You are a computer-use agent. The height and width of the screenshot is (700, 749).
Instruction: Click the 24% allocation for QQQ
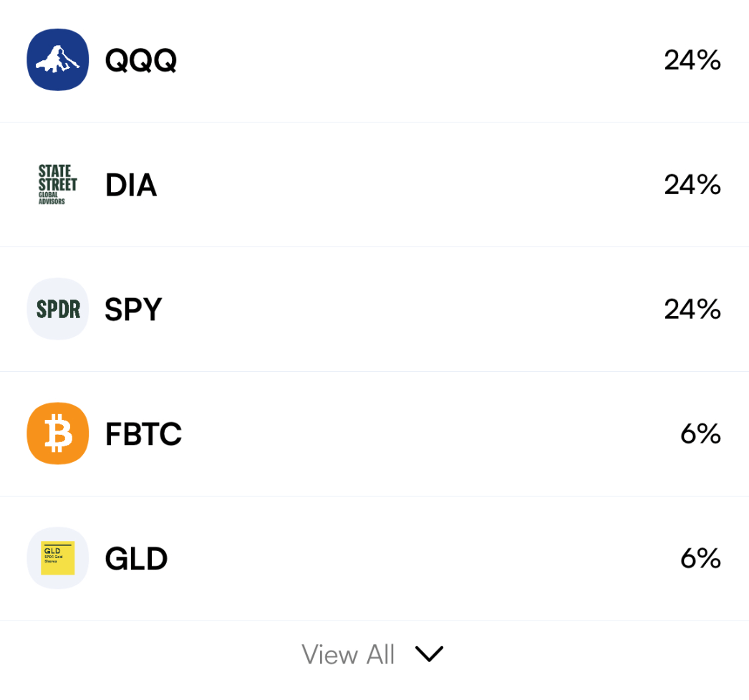click(692, 61)
